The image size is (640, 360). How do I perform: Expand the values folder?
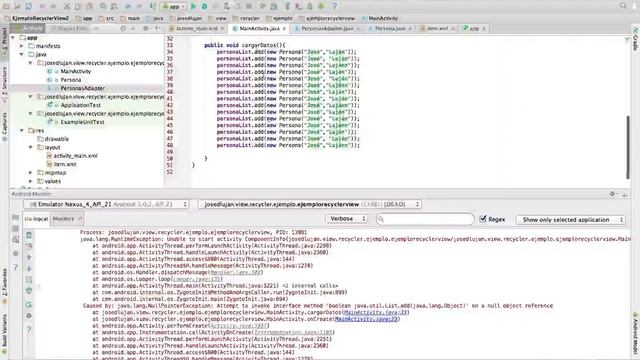[x=31, y=181]
